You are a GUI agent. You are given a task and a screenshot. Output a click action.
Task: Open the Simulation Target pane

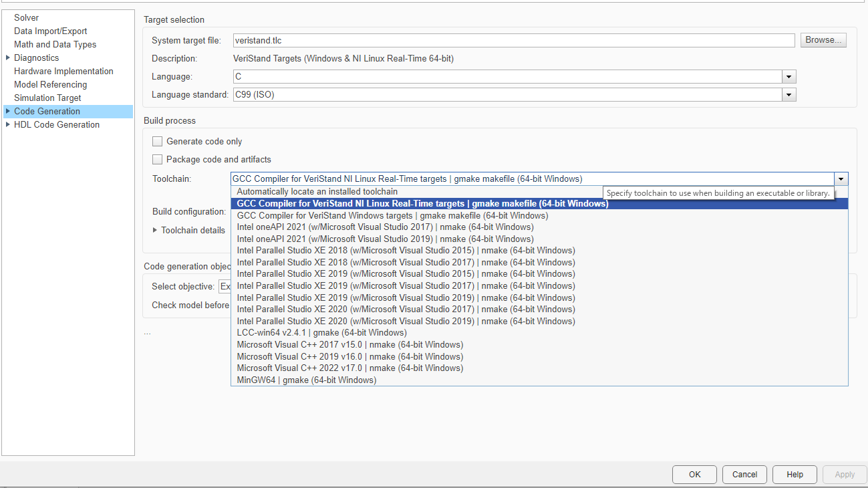(47, 98)
